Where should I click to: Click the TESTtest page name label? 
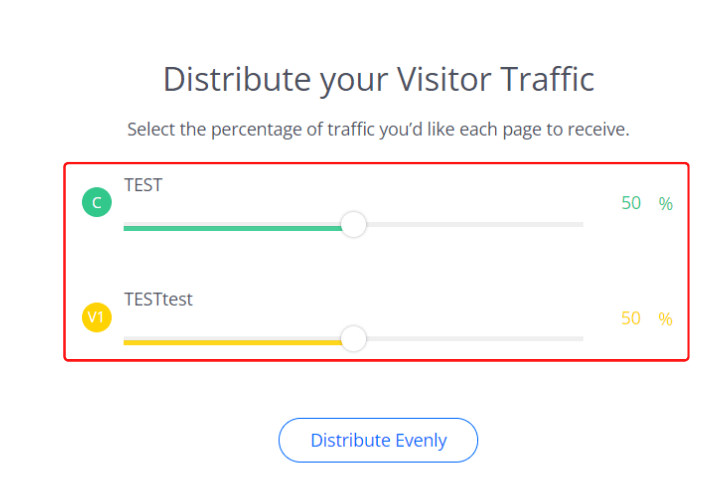[x=158, y=298]
